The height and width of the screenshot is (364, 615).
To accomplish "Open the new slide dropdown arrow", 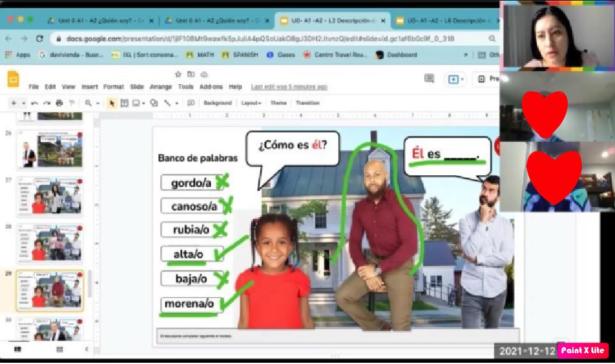I will 24,103.
